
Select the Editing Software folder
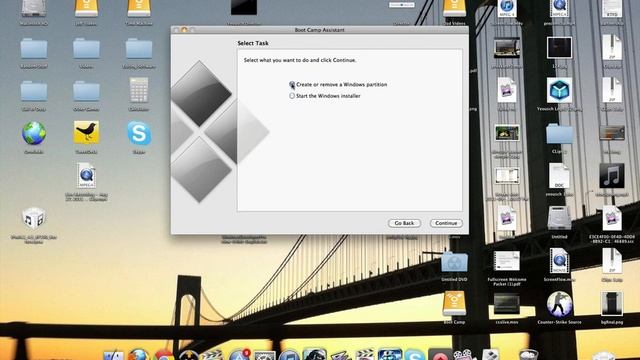coord(139,49)
